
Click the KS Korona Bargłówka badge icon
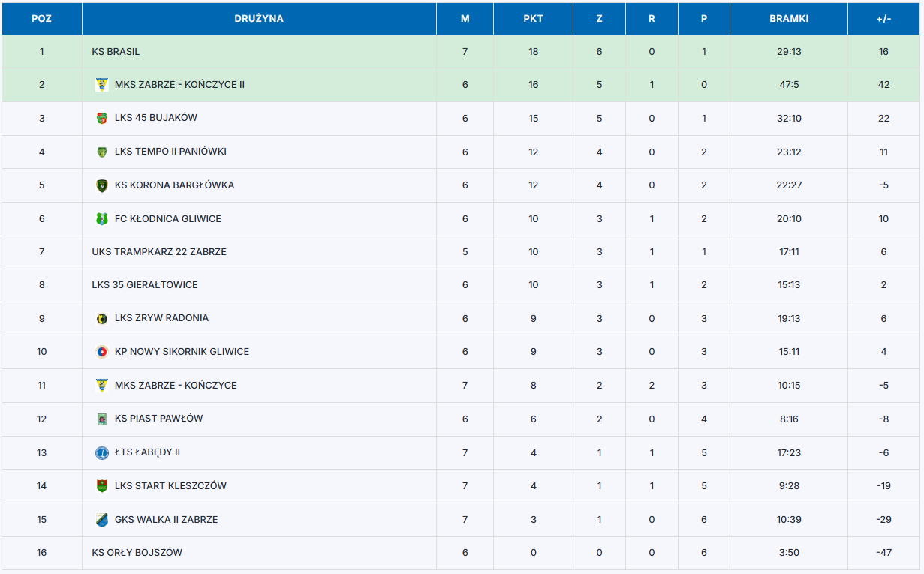click(102, 185)
